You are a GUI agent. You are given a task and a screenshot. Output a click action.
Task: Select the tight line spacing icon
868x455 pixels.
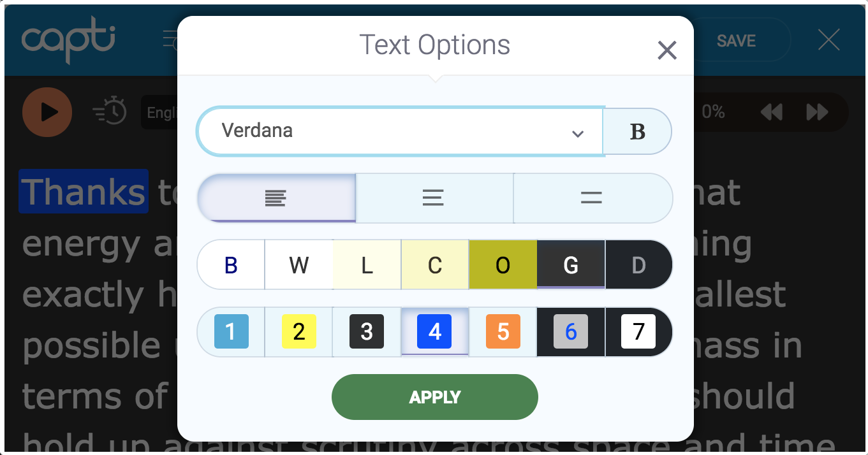tap(276, 198)
